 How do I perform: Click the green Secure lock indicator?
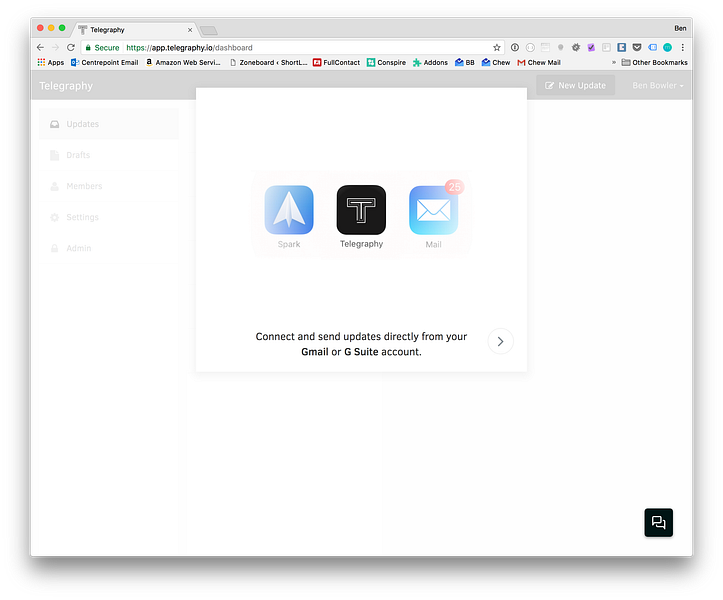click(x=102, y=48)
